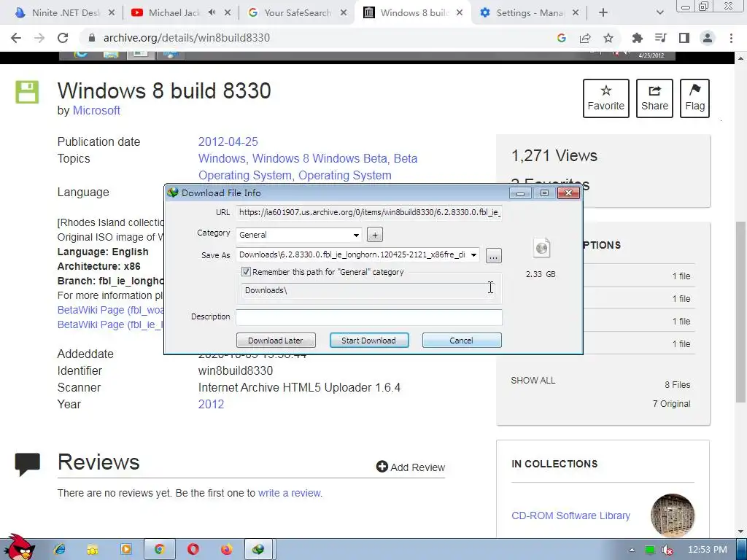Click the IDM icon in dialog title

click(173, 192)
